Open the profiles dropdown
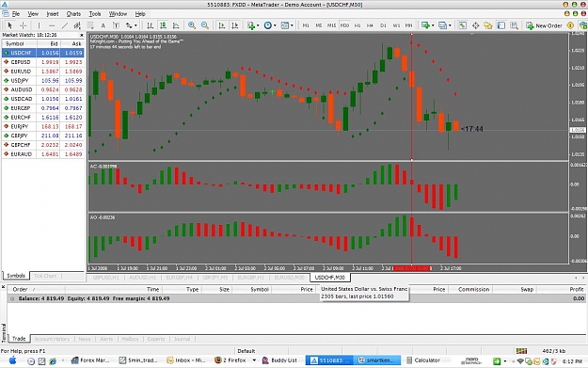Screen dimensions: 588x368 click(x=445, y=25)
